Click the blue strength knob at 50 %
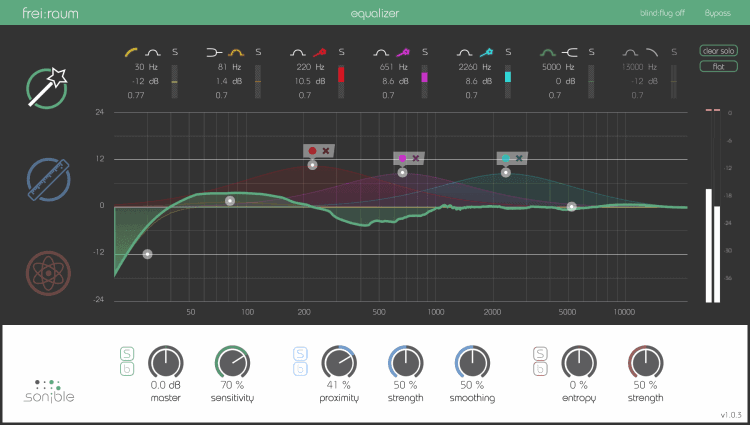The height and width of the screenshot is (425, 750). pos(406,363)
